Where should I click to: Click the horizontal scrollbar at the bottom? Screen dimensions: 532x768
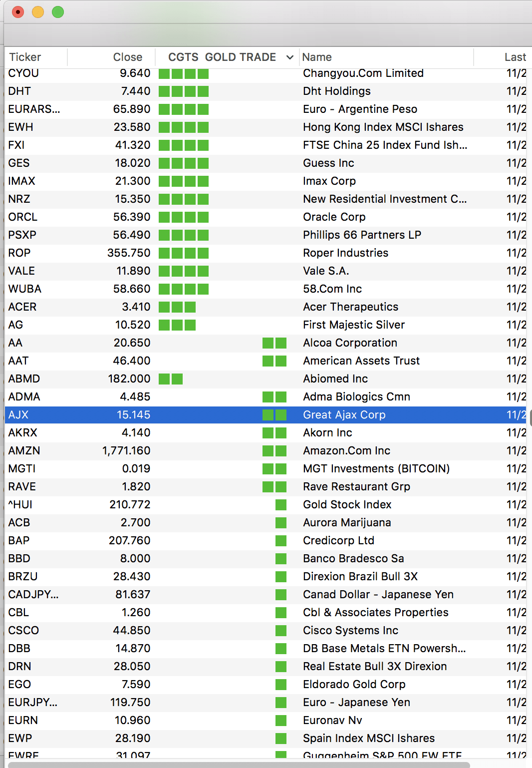239,765
